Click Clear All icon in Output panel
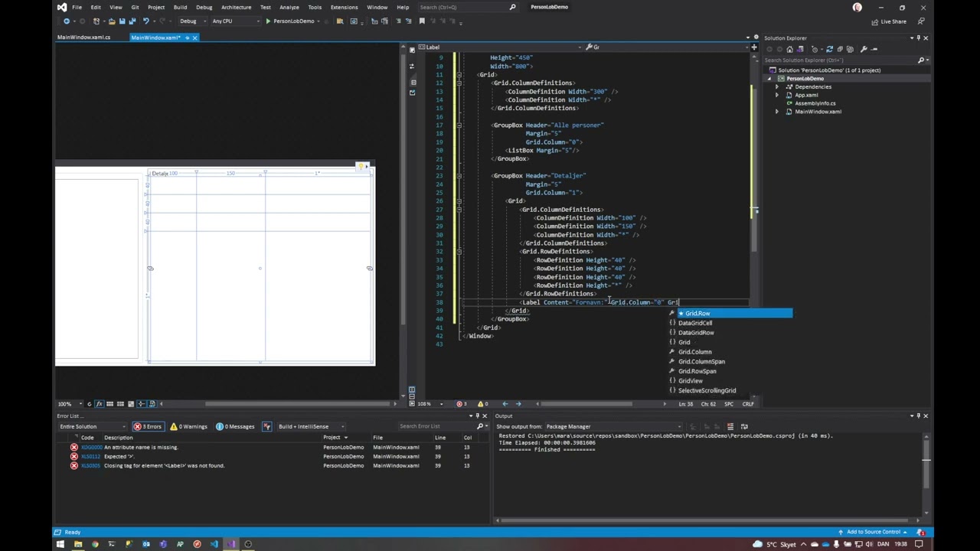This screenshot has width=980, height=551. (730, 426)
